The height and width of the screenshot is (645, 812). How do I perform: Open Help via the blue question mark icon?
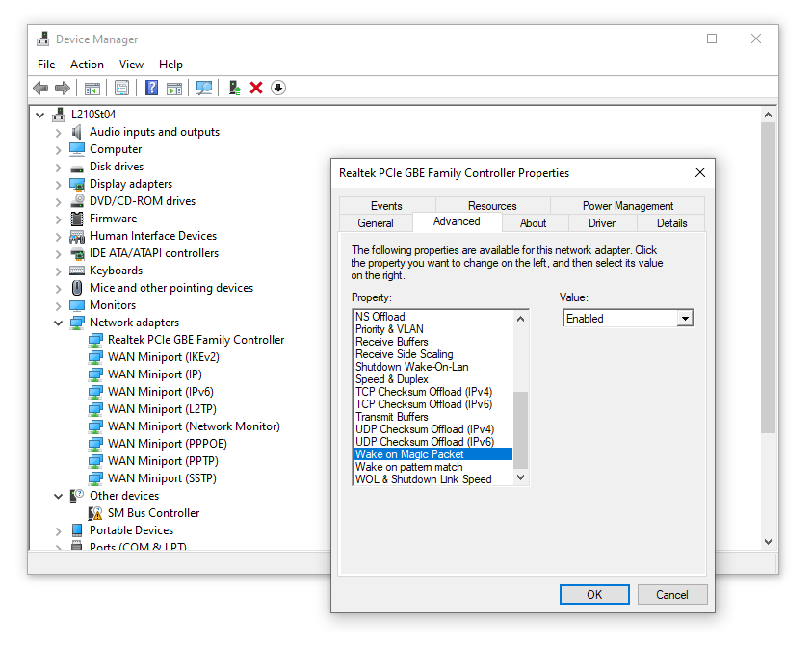tap(152, 88)
